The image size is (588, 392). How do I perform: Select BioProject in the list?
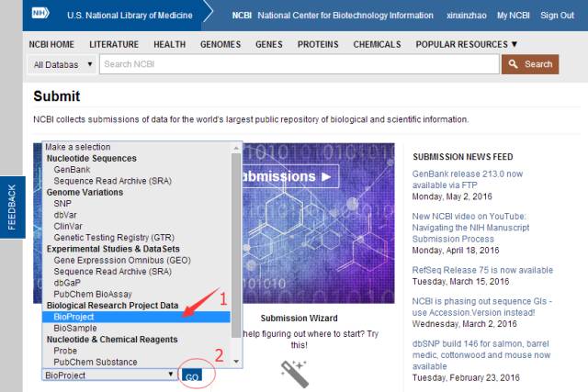(73, 317)
